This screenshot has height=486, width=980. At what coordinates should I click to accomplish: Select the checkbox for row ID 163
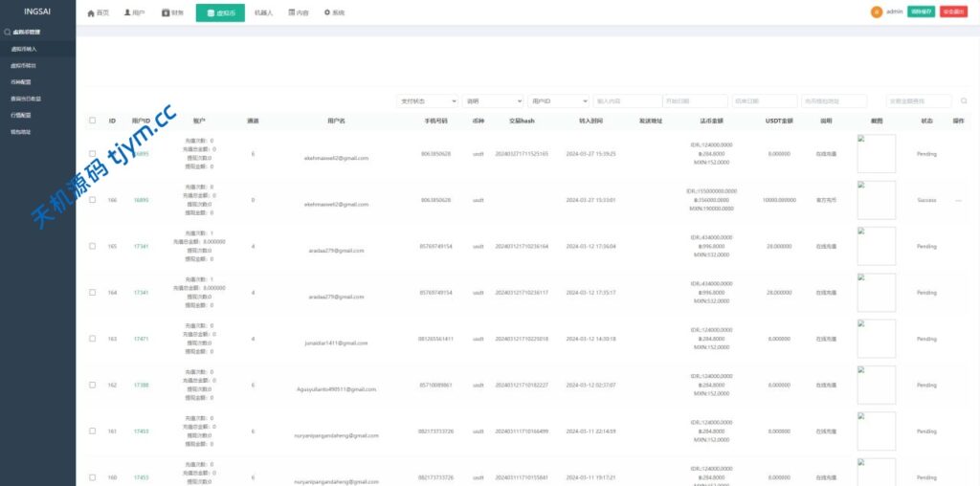93,339
